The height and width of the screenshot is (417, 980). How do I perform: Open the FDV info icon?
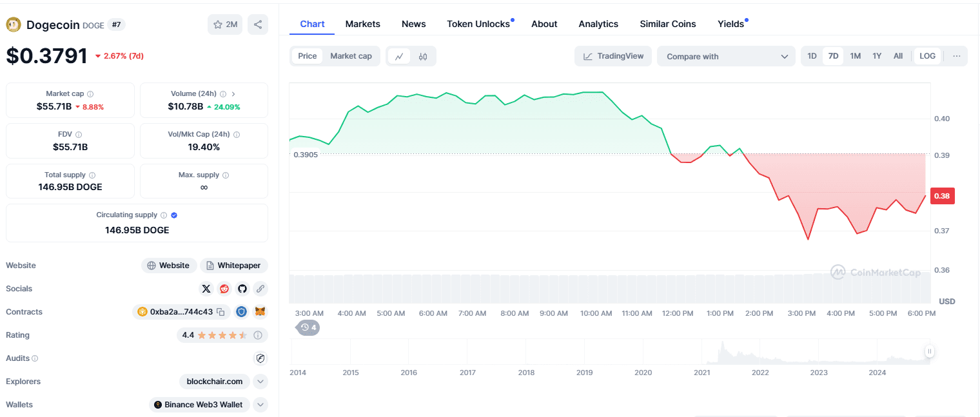tap(79, 135)
